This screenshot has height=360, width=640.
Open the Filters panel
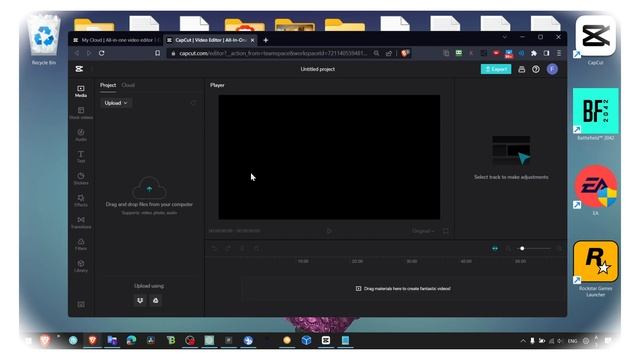(81, 244)
